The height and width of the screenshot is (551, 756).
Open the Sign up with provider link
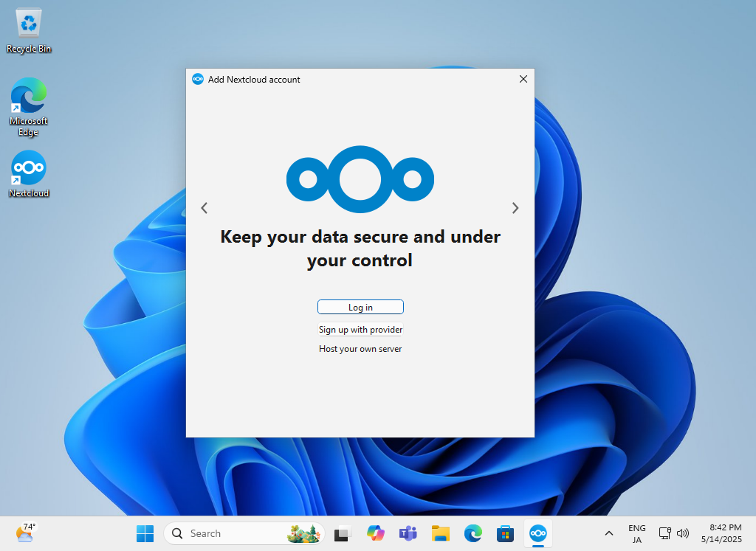click(x=360, y=330)
